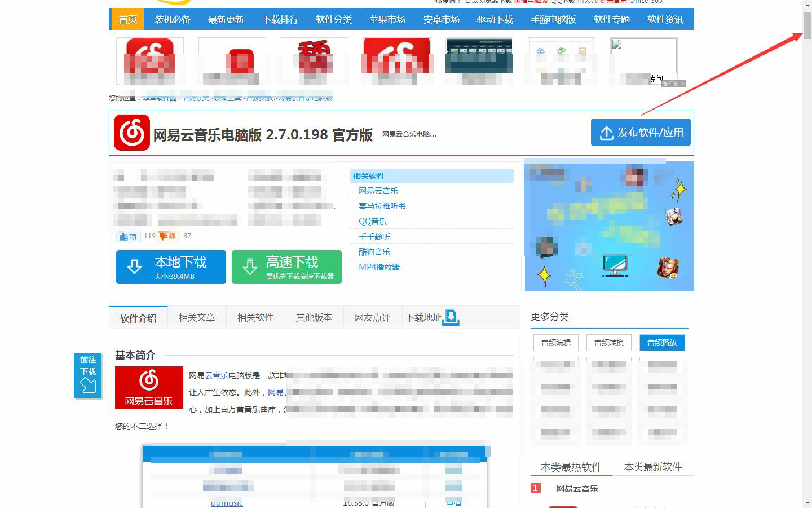Switch to 本类最新软件 tab
Image resolution: width=812 pixels, height=508 pixels.
653,467
